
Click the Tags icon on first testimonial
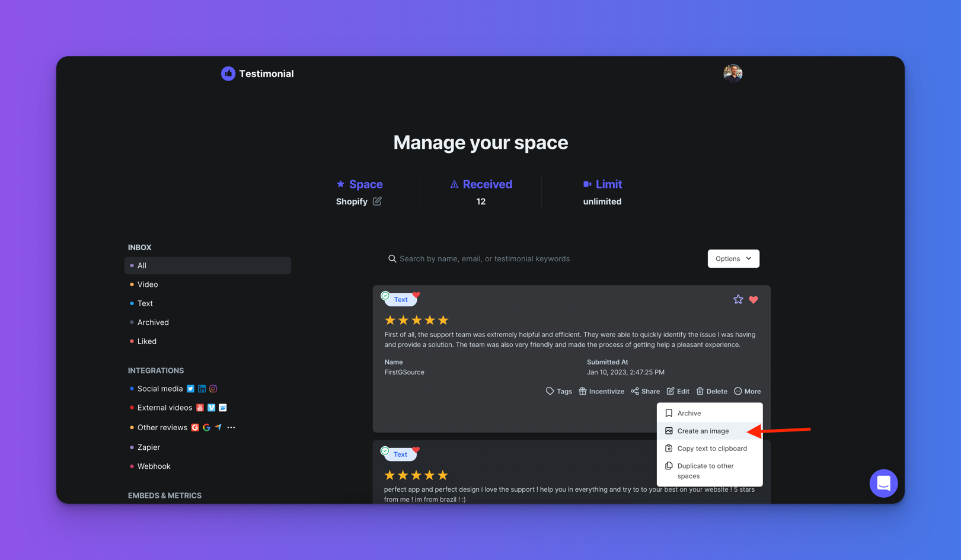(x=550, y=391)
